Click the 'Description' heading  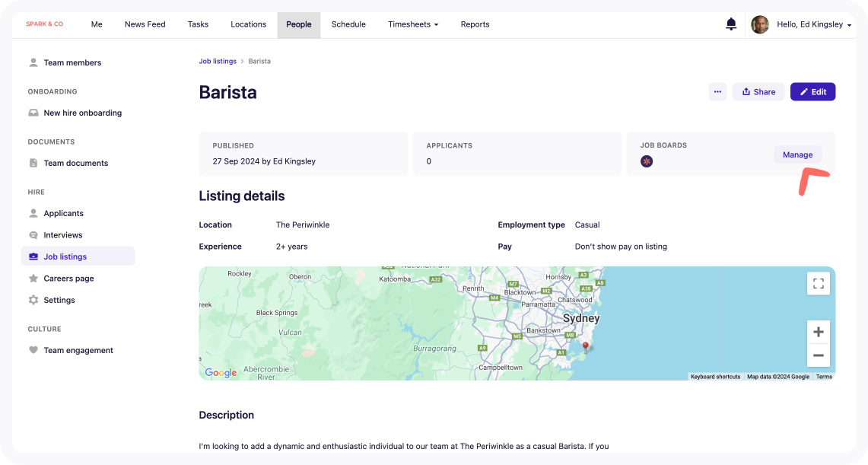coord(227,416)
